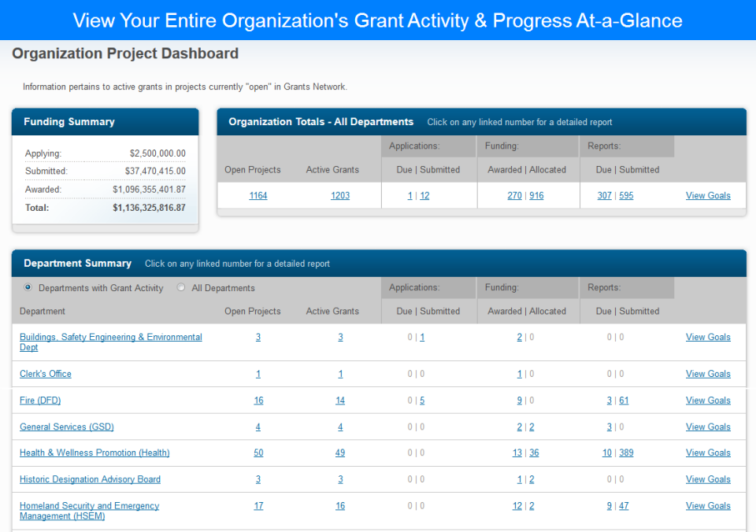The image size is (756, 532).
Task: View Fire department's 16 open projects
Action: (258, 400)
